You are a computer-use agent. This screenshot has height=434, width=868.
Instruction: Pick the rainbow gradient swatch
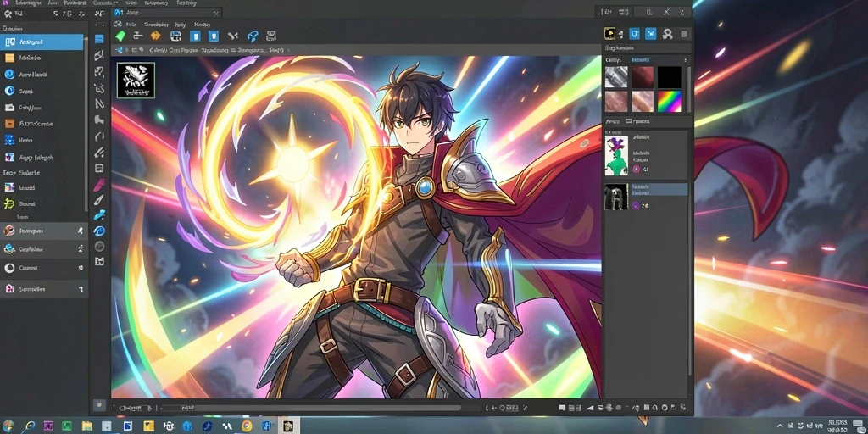(x=670, y=102)
